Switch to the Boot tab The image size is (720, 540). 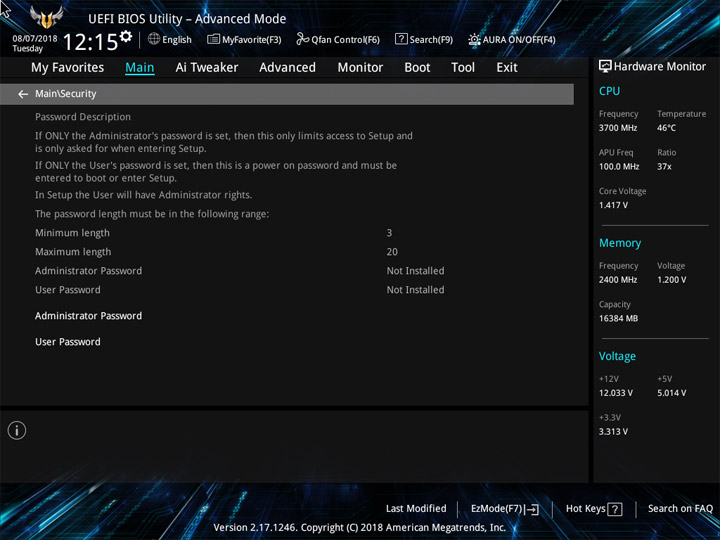417,68
